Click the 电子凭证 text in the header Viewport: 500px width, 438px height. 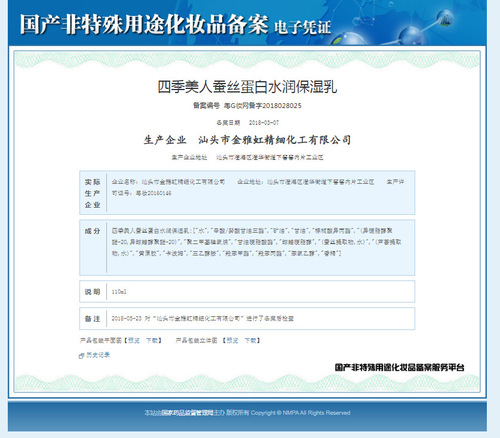(302, 27)
